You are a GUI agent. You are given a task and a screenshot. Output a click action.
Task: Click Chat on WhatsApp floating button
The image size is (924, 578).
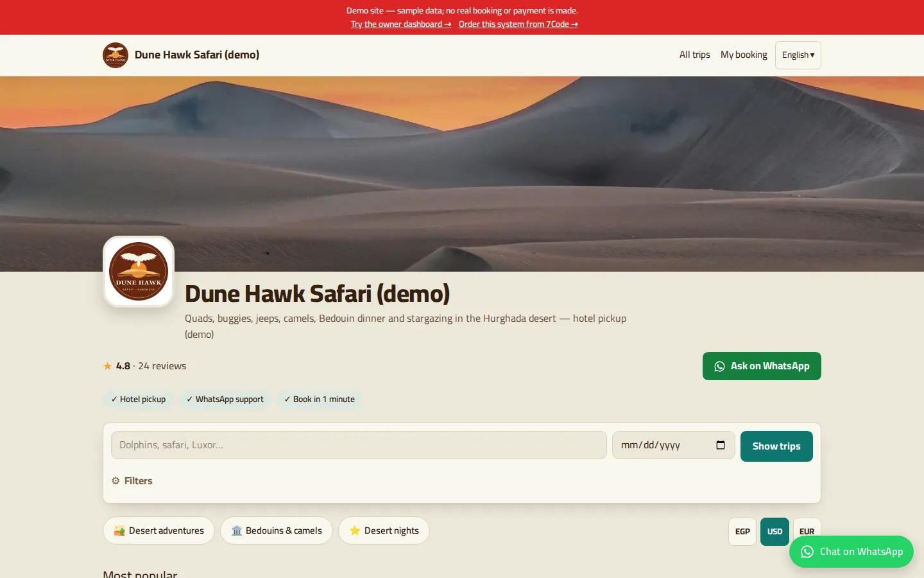click(x=851, y=552)
